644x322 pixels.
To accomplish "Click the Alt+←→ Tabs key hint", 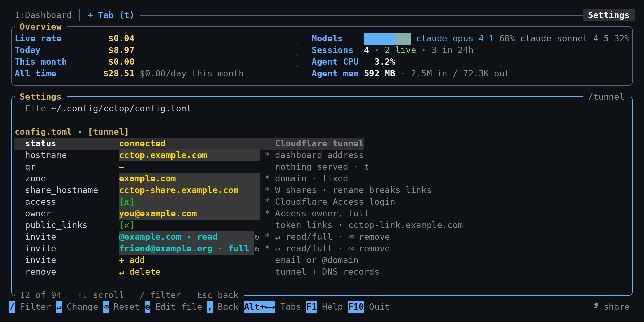I will [x=259, y=307].
